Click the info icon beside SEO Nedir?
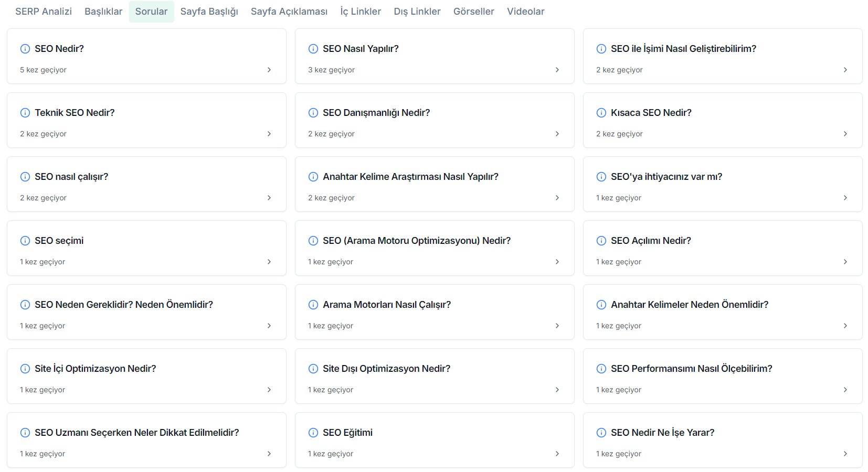This screenshot has width=868, height=472. (25, 49)
